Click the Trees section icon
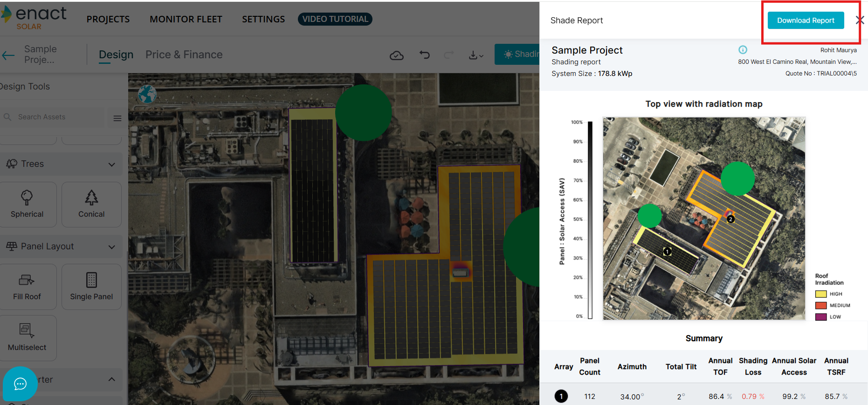 click(12, 164)
